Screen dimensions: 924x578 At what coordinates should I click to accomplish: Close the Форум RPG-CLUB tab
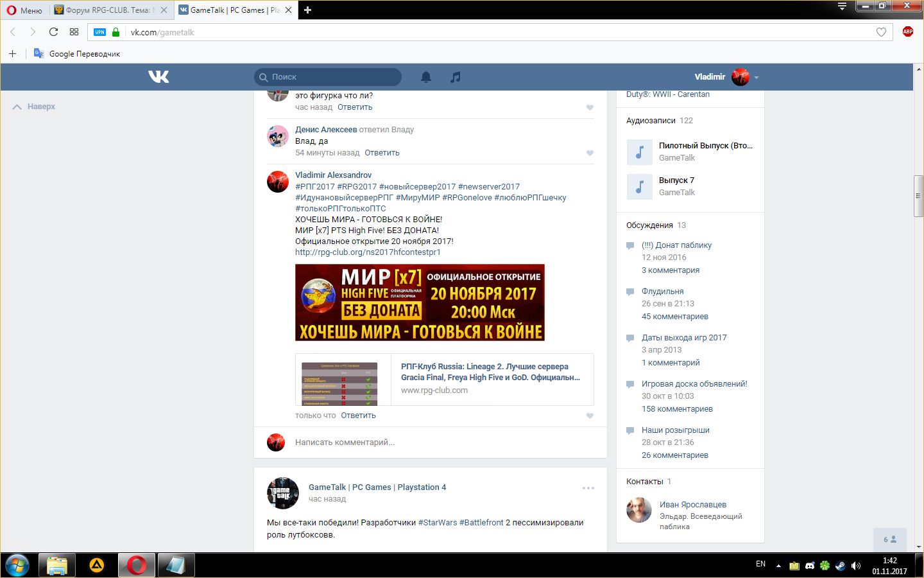click(164, 10)
